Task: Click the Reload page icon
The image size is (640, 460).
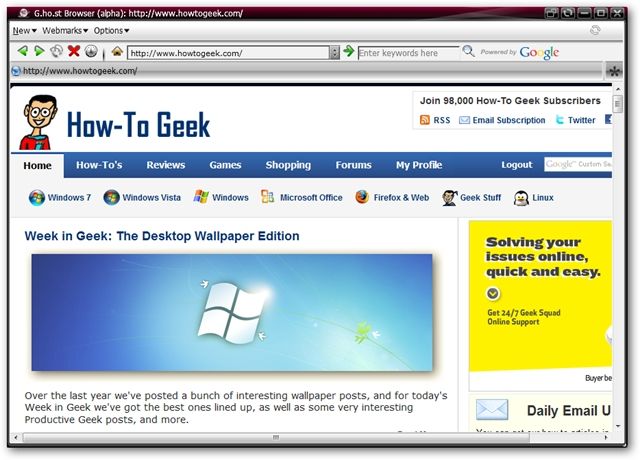Action: [56, 51]
